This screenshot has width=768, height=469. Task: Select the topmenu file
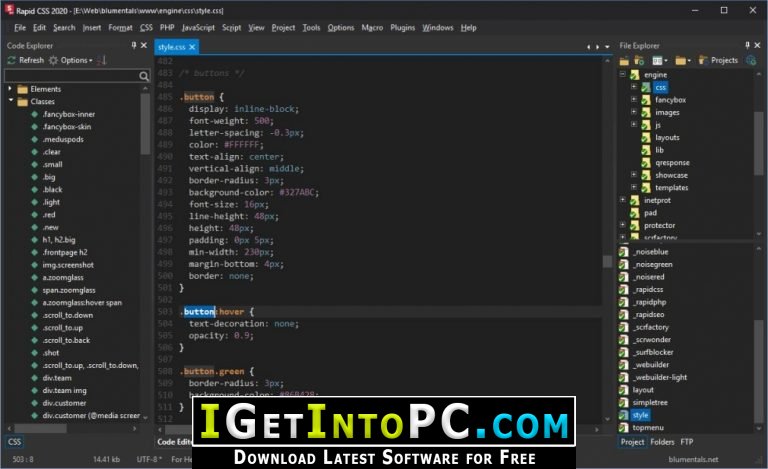[648, 428]
